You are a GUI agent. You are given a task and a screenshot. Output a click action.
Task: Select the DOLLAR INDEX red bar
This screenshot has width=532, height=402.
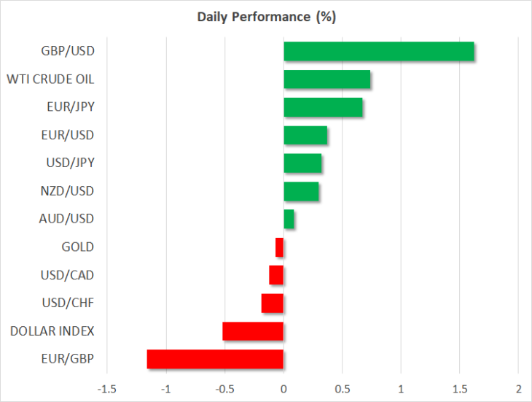click(x=253, y=331)
